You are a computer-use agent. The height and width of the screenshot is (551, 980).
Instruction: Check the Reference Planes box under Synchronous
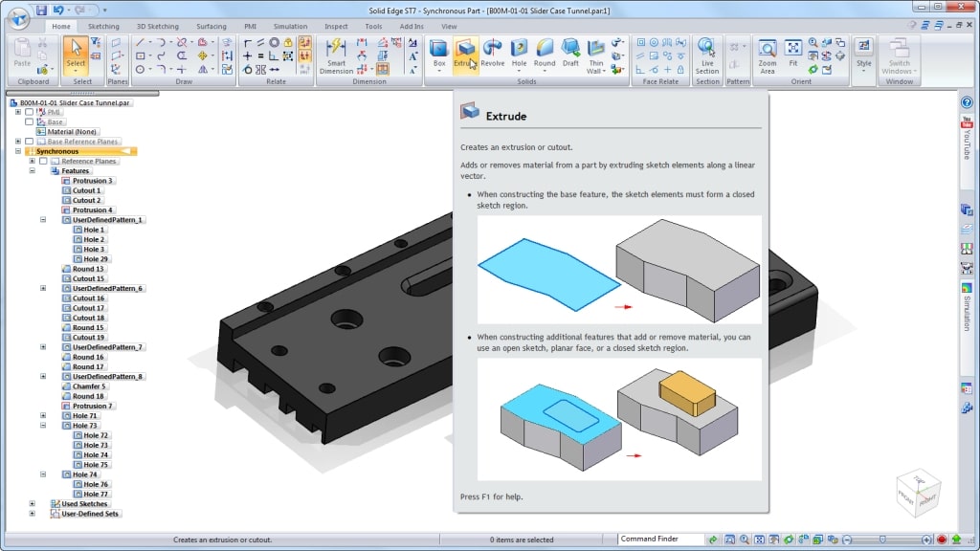pos(43,161)
